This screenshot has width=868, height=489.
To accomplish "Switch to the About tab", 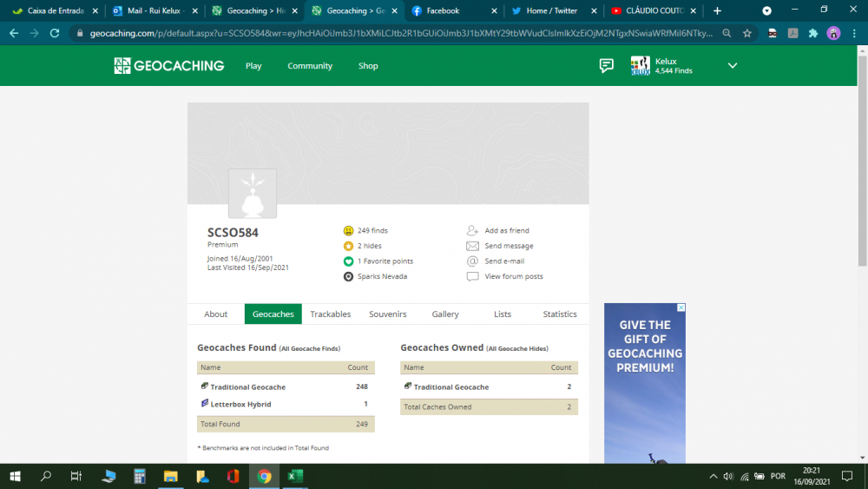I will pos(216,314).
